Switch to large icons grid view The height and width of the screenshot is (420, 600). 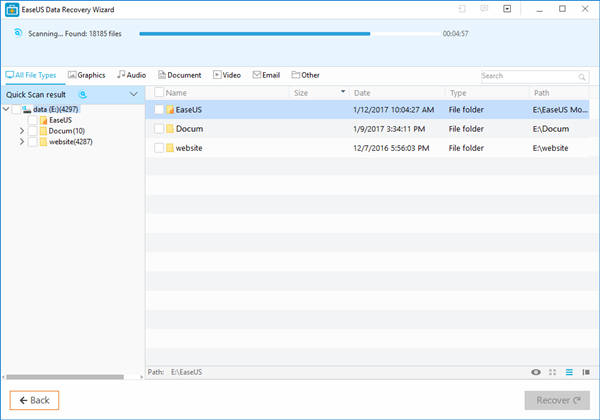(x=554, y=372)
